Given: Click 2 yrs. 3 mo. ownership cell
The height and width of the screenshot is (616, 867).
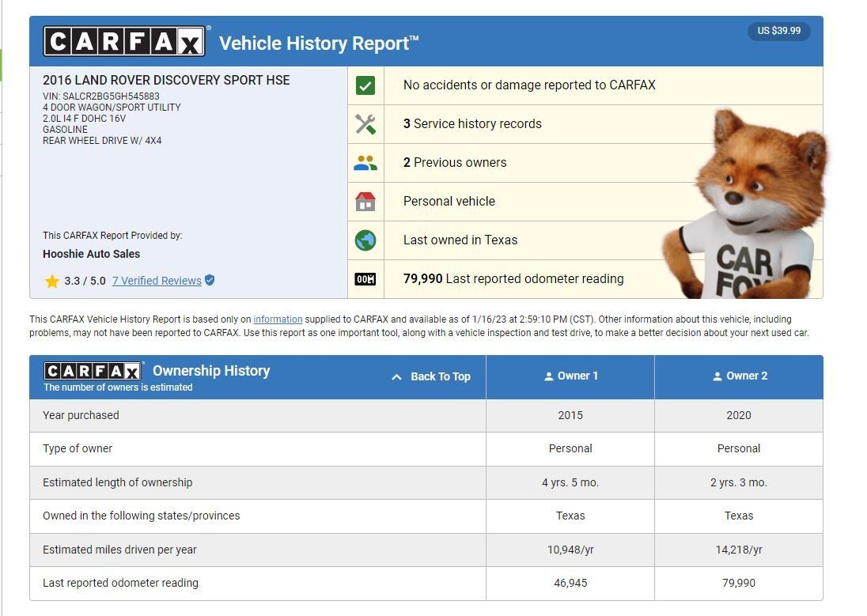Looking at the screenshot, I should click(739, 482).
